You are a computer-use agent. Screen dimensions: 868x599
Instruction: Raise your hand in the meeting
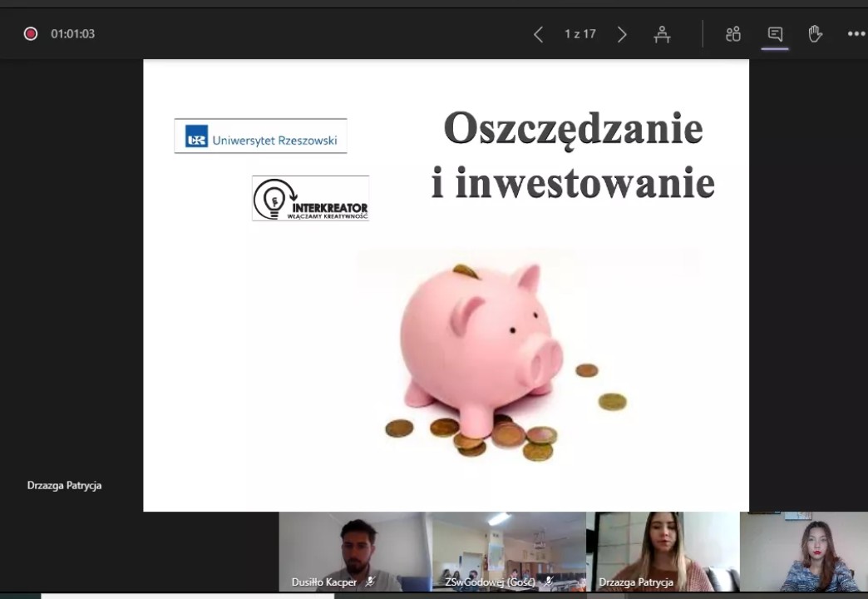(815, 34)
